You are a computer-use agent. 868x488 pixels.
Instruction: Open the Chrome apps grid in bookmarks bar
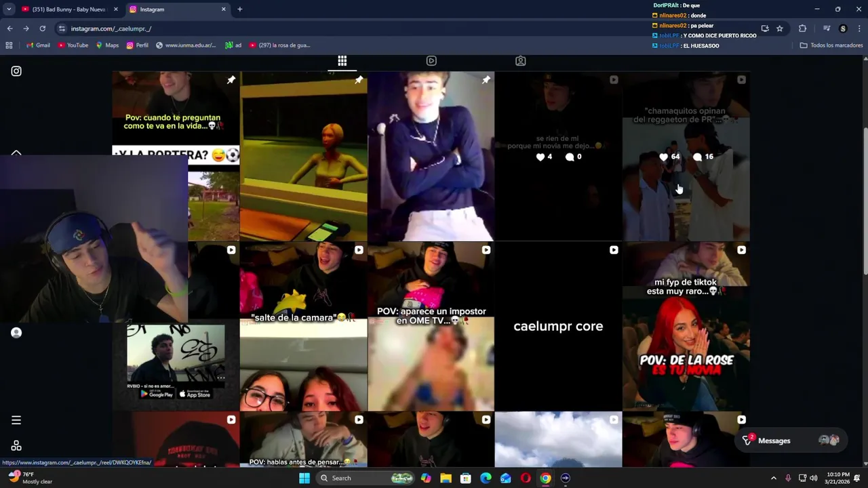[x=9, y=45]
